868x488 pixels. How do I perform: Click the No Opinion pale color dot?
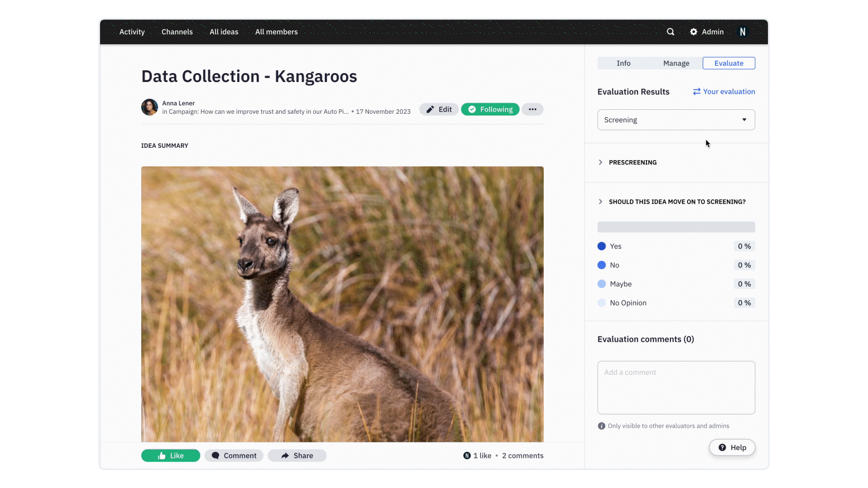pyautogui.click(x=602, y=303)
